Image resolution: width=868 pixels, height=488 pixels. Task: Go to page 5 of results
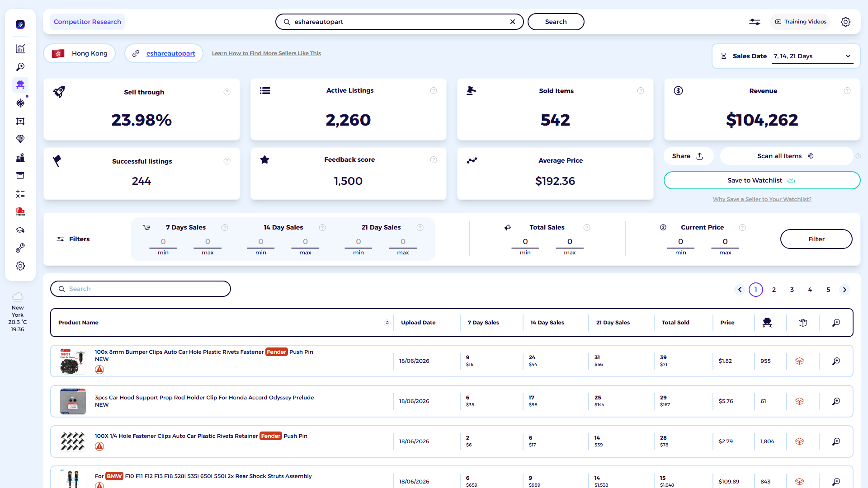(828, 290)
